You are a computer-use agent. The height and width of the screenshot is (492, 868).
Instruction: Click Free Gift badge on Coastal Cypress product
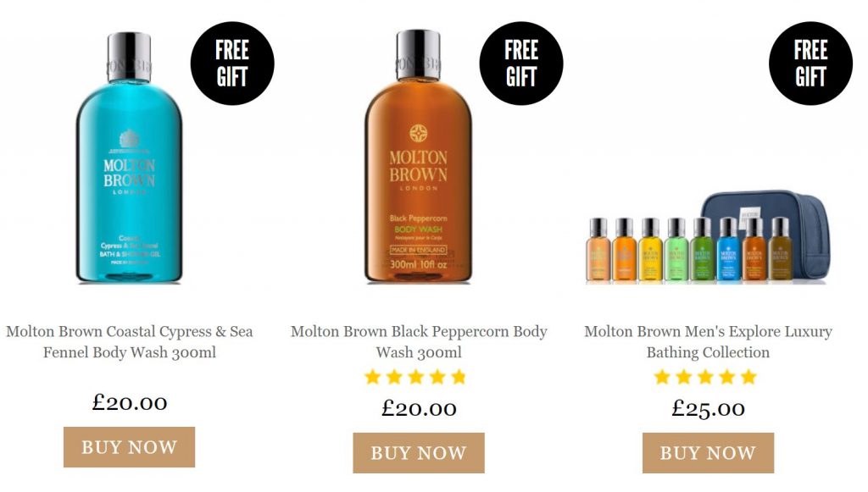click(232, 64)
